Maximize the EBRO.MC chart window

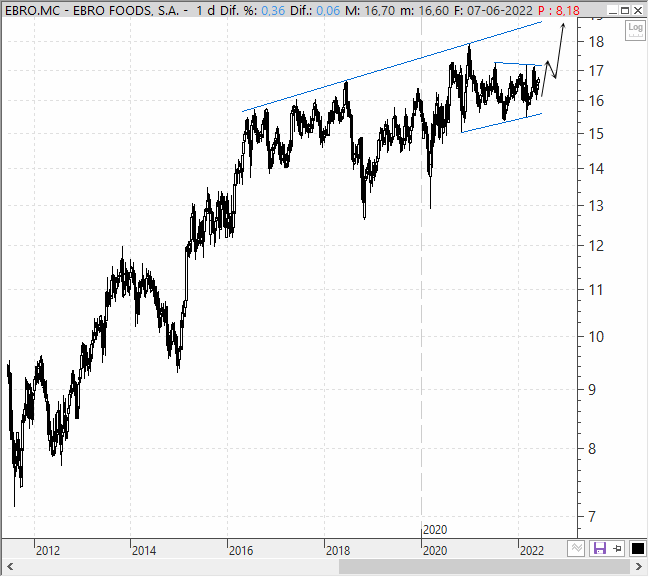pos(625,10)
